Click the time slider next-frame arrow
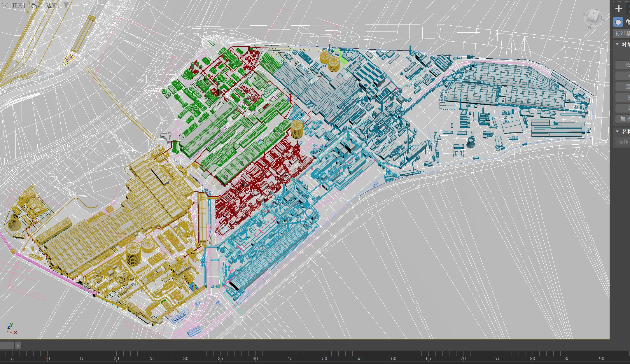Image resolution: width=630 pixels, height=364 pixels. (18, 345)
